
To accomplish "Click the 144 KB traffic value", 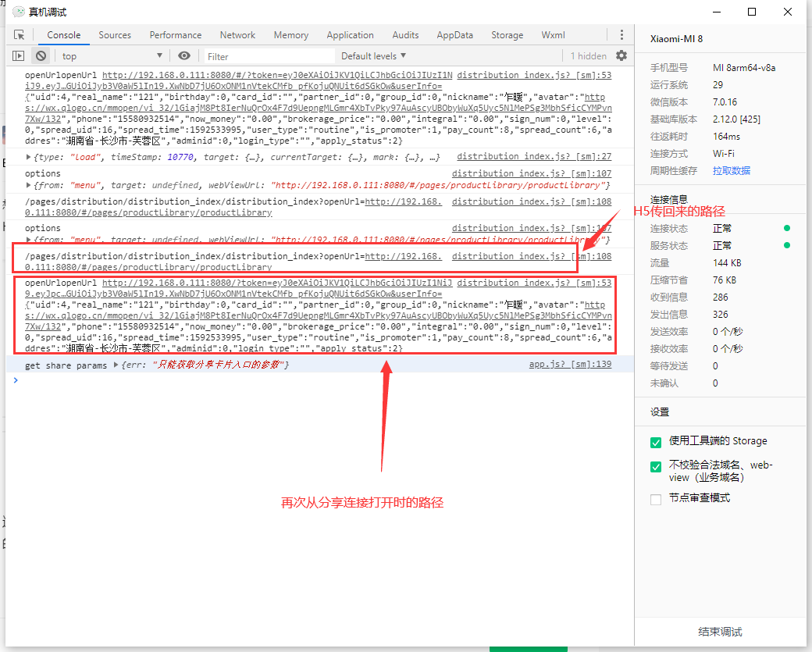I will (x=727, y=262).
